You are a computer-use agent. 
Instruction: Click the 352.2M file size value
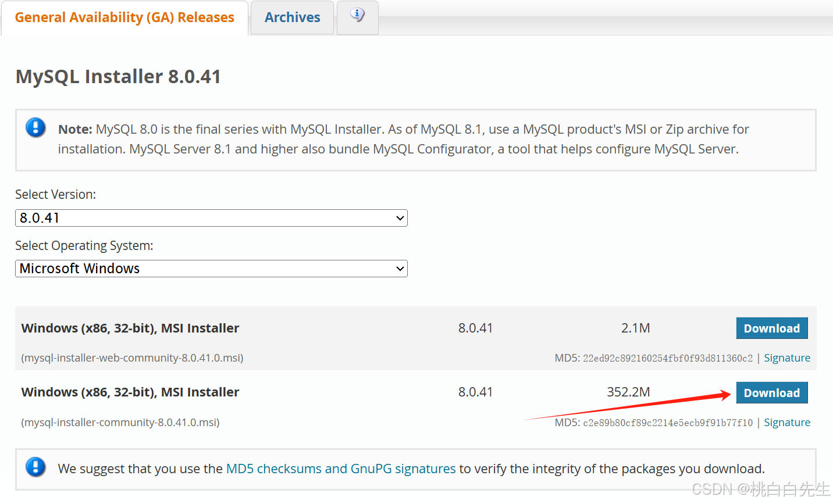[x=628, y=392]
